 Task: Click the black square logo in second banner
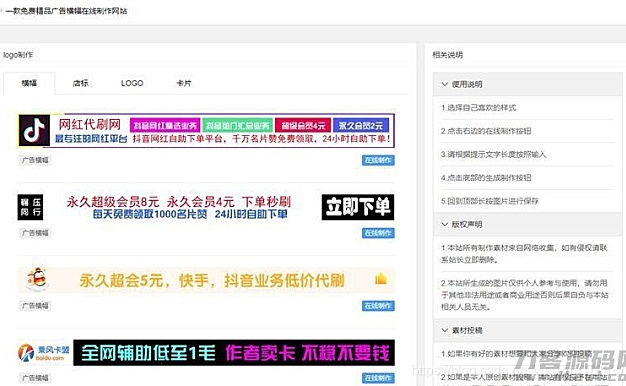[x=30, y=207]
